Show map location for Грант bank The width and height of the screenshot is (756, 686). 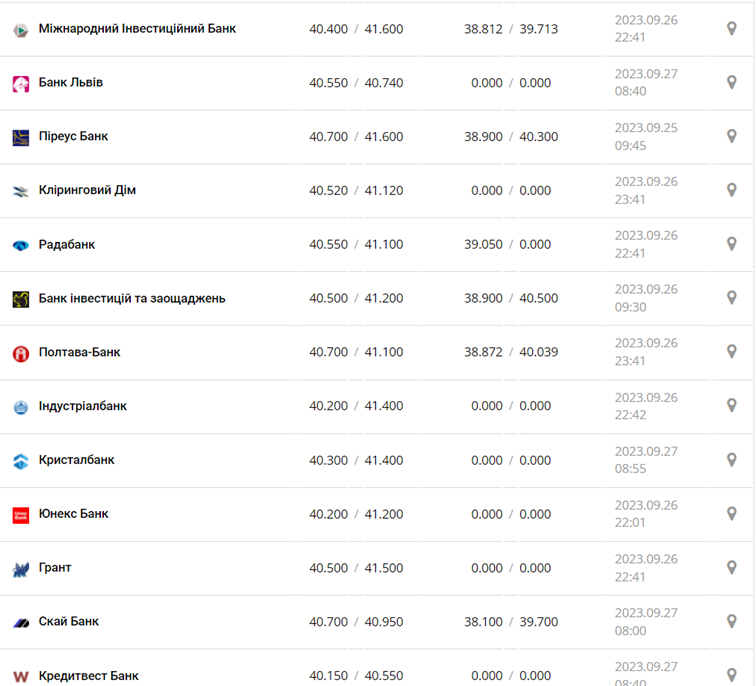click(x=731, y=568)
